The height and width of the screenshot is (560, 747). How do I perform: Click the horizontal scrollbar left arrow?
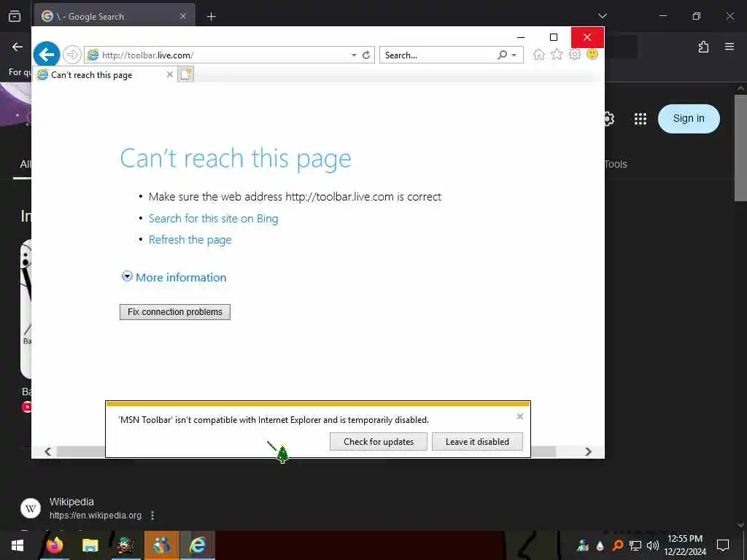47,451
